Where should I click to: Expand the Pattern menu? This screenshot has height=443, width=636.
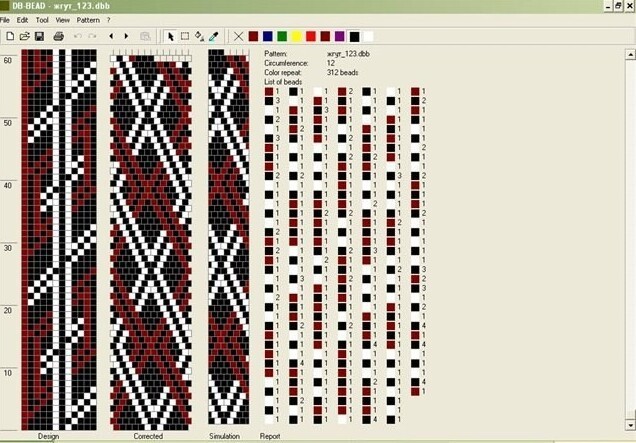point(88,19)
